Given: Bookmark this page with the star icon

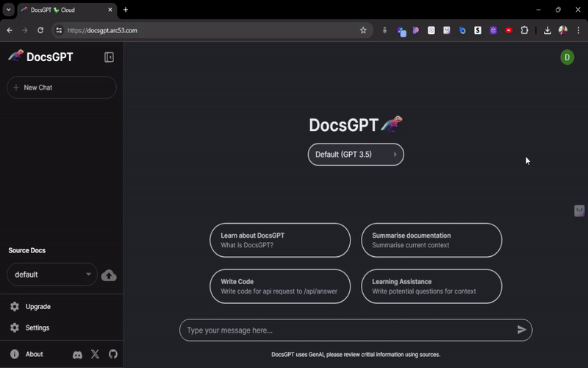Looking at the screenshot, I should point(363,30).
